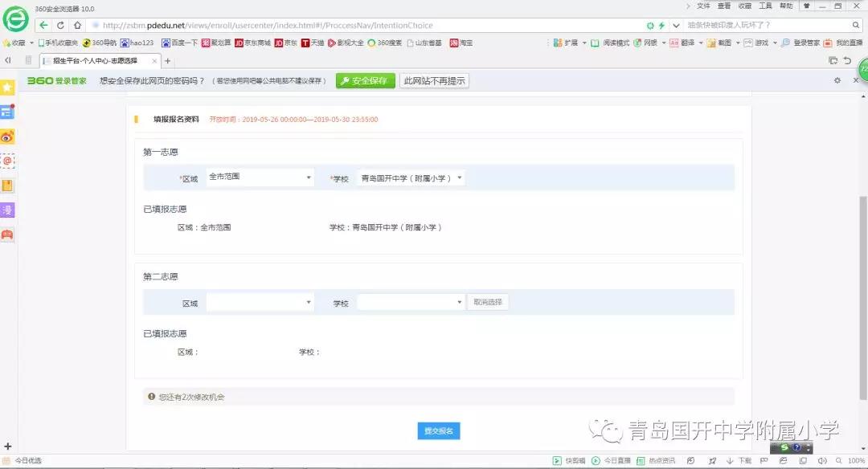Click the address bar URL field

click(x=362, y=25)
